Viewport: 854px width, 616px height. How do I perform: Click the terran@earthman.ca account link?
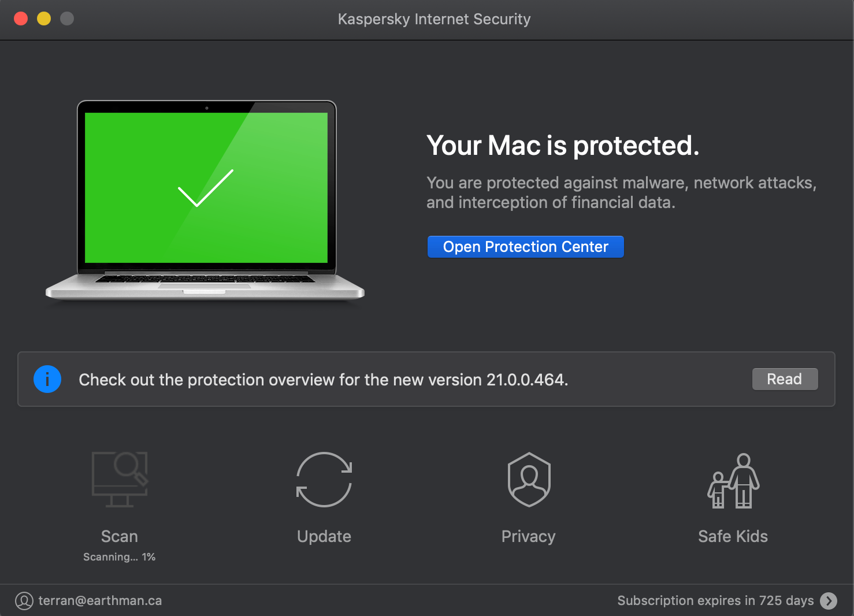[100, 601]
